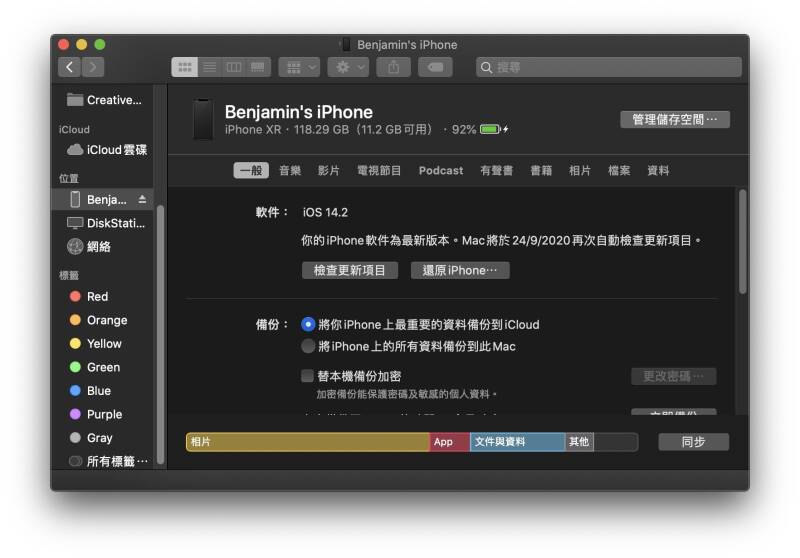Open 管理儲存空間 manage storage
Image resolution: width=800 pixels, height=558 pixels.
tap(674, 119)
